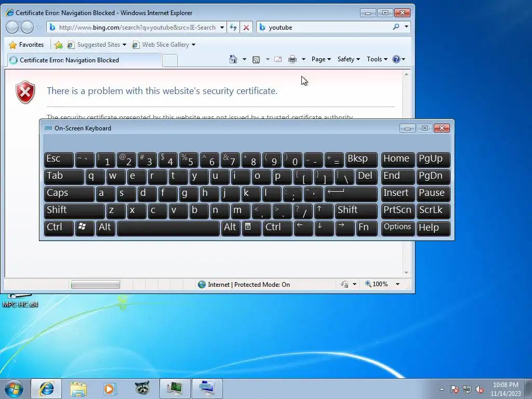Click the Read Mail icon in command bar
The image size is (532, 399).
point(278,59)
